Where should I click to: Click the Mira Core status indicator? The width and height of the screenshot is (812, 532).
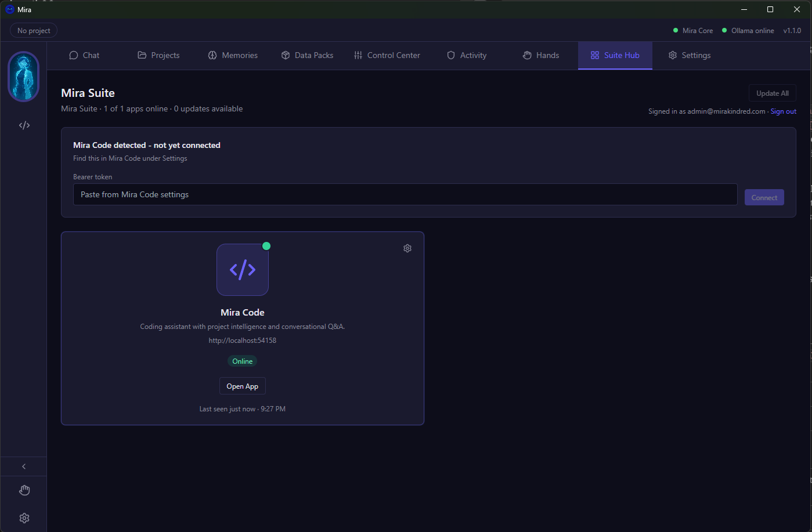click(x=693, y=31)
